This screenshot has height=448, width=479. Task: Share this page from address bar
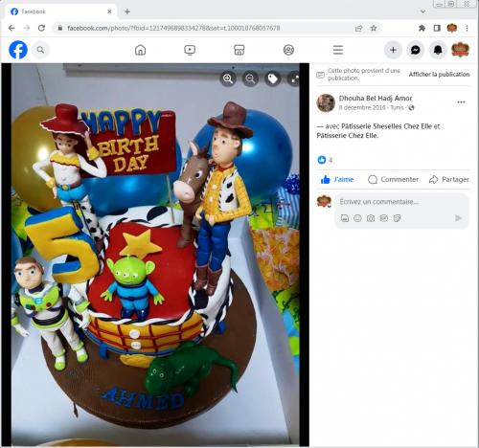[358, 28]
